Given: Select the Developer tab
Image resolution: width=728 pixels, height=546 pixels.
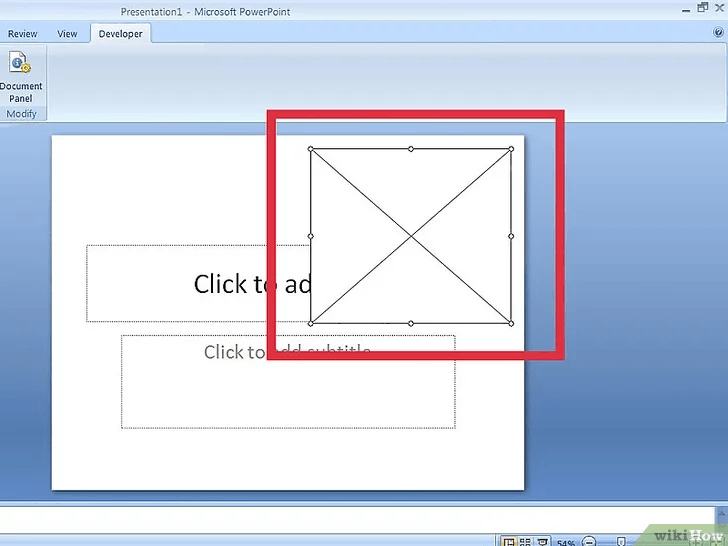Looking at the screenshot, I should [120, 34].
